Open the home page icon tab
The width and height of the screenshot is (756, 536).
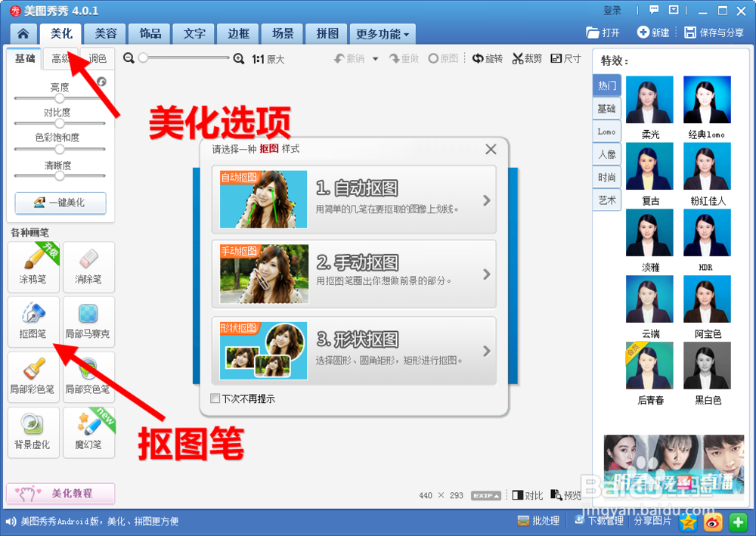tap(23, 34)
